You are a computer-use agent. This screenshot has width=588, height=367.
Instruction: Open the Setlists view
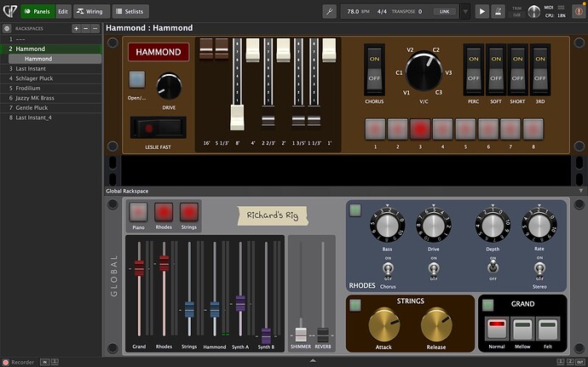click(130, 12)
